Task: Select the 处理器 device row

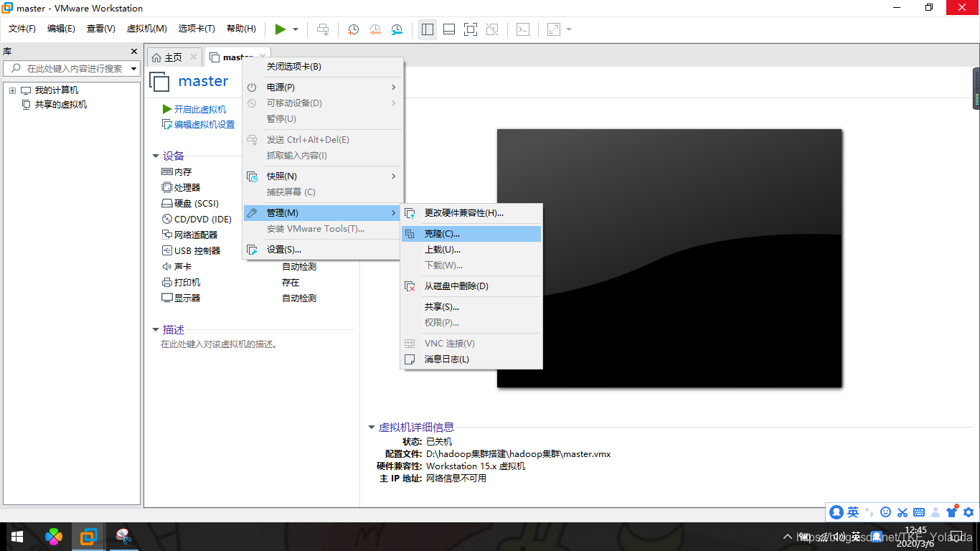Action: tap(187, 188)
